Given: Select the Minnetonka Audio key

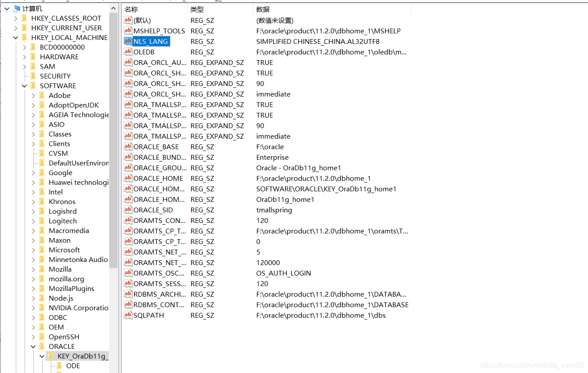Looking at the screenshot, I should (78, 259).
